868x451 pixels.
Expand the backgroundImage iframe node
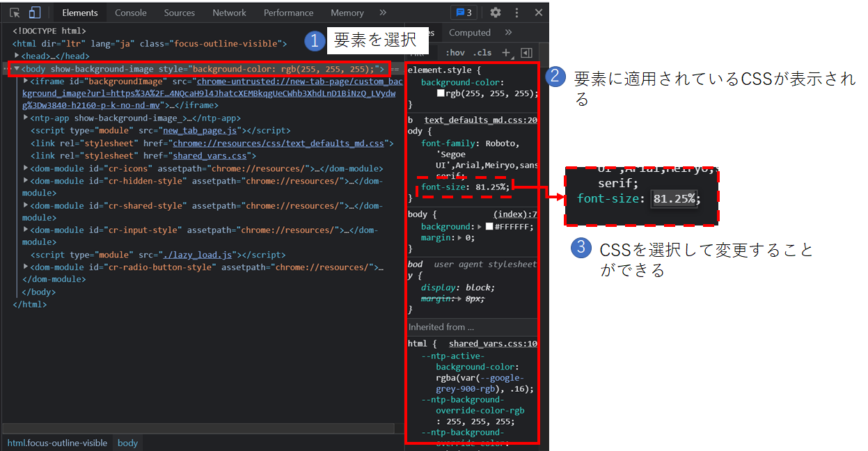click(26, 81)
